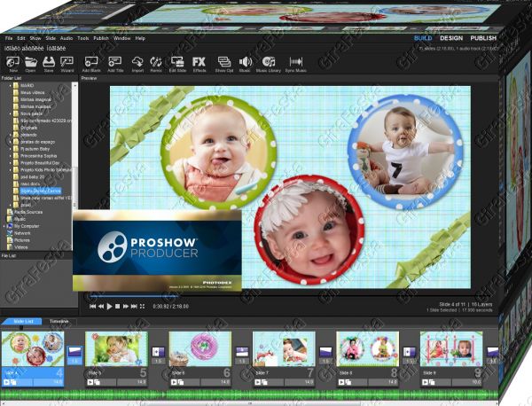
Task: Switch to the PUBLISH workspace
Action: tap(483, 38)
